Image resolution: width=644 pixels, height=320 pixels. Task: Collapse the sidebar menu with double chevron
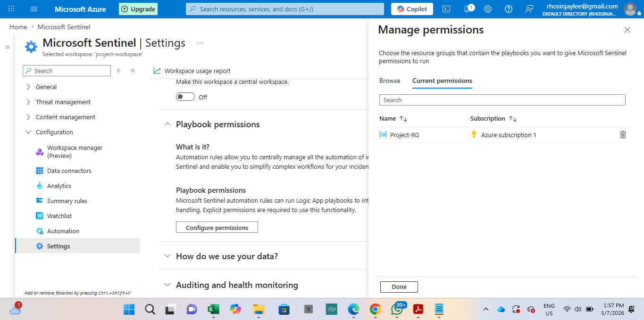(133, 71)
